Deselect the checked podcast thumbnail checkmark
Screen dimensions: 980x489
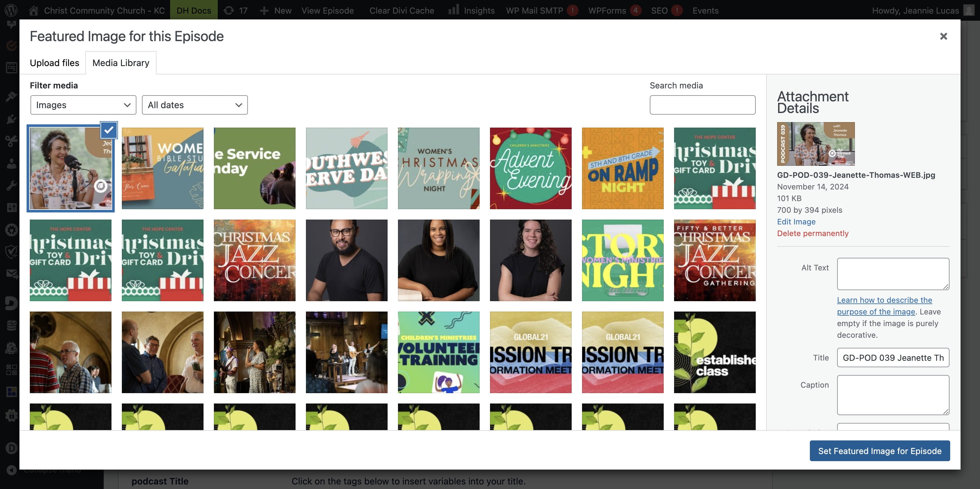pyautogui.click(x=109, y=130)
